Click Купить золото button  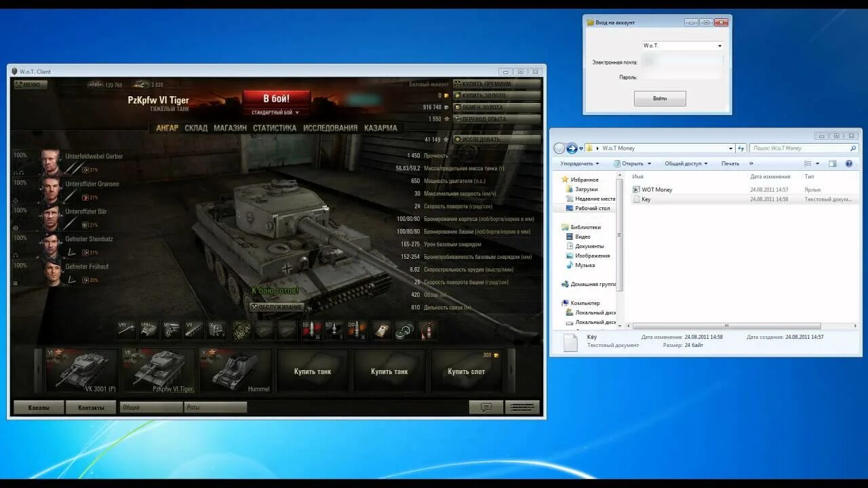497,96
